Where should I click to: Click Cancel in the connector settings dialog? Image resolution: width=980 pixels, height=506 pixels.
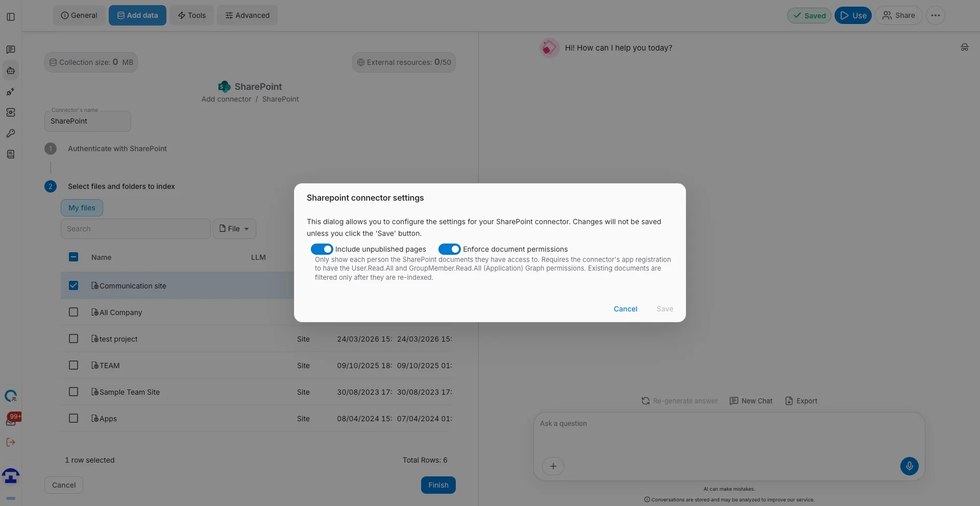pos(625,309)
